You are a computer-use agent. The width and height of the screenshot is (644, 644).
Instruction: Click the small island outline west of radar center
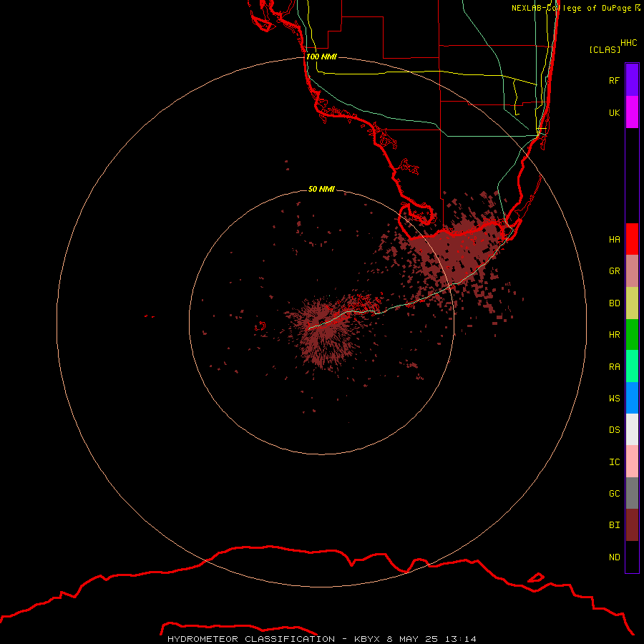(260, 326)
